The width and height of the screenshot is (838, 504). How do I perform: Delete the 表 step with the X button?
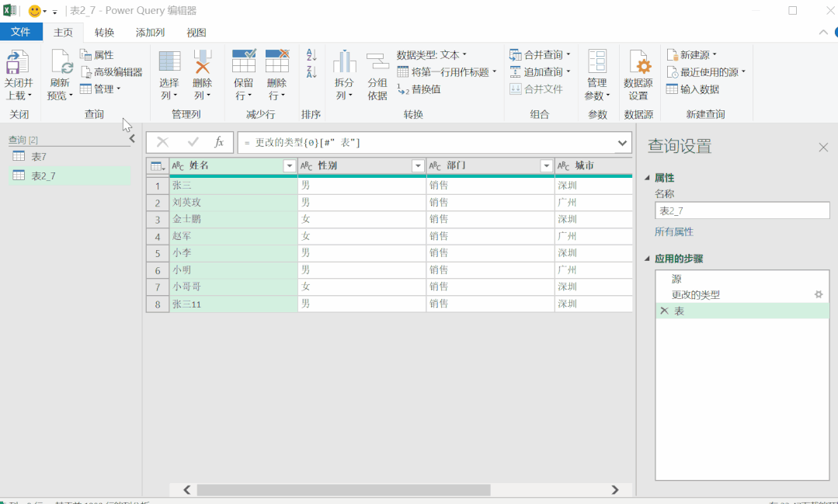(663, 309)
